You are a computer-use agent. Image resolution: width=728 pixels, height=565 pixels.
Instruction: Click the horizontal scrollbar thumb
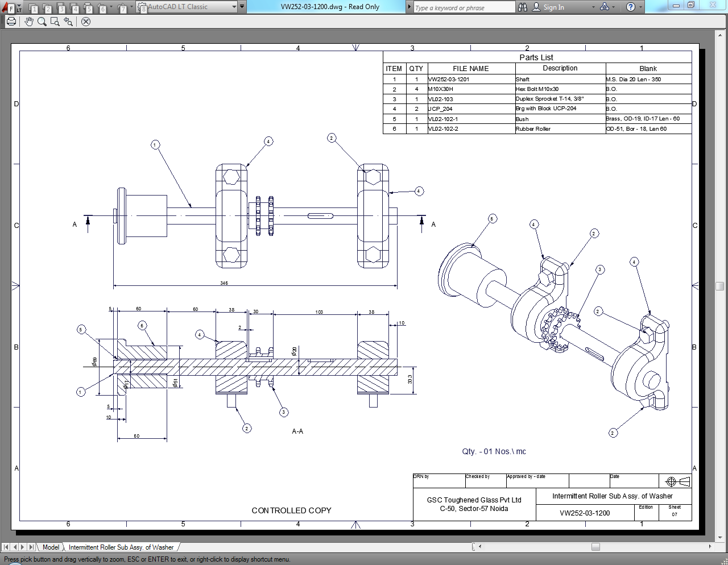[595, 547]
